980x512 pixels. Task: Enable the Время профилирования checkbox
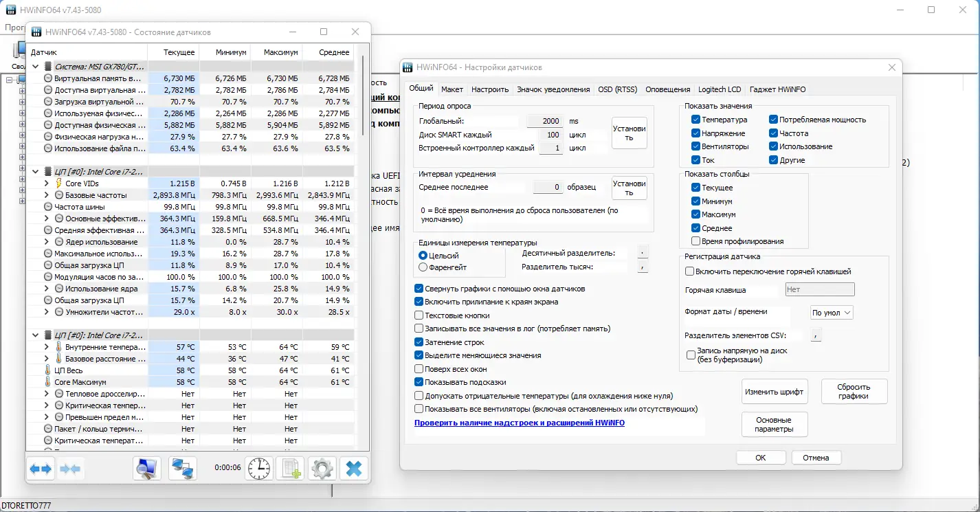[696, 241]
